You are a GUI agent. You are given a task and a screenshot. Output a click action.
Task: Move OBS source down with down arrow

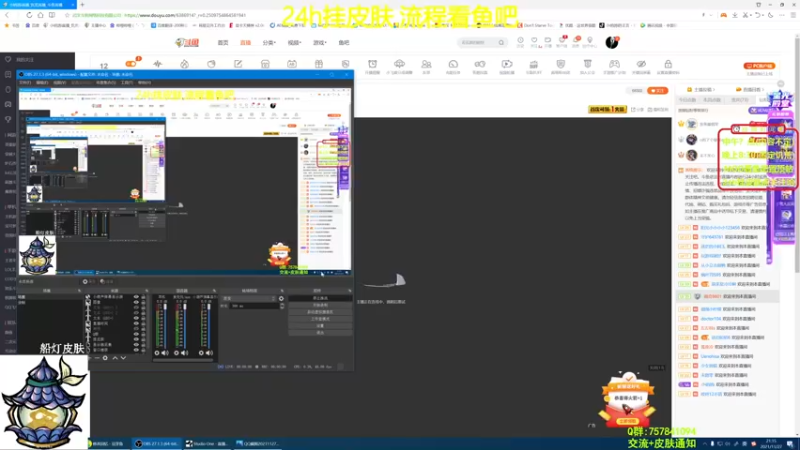point(123,358)
